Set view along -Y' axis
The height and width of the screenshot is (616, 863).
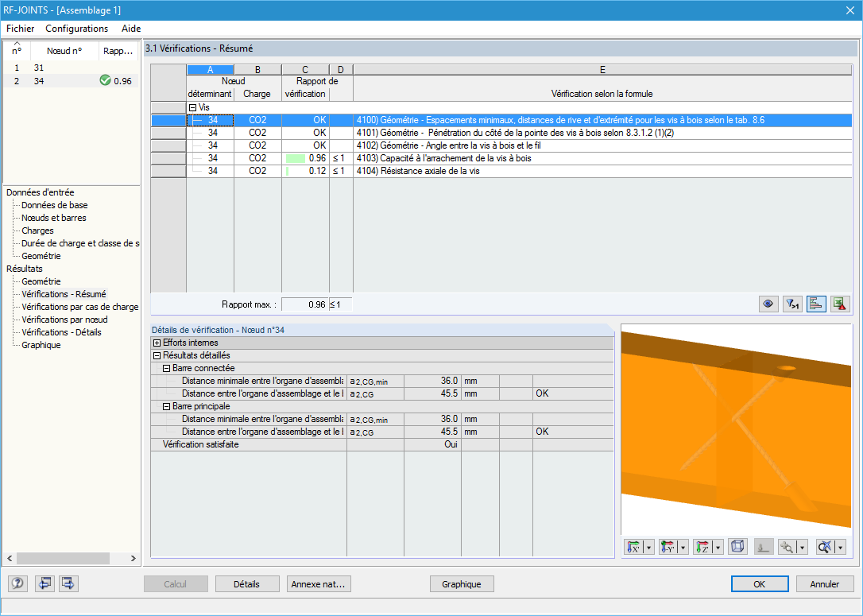click(x=668, y=547)
